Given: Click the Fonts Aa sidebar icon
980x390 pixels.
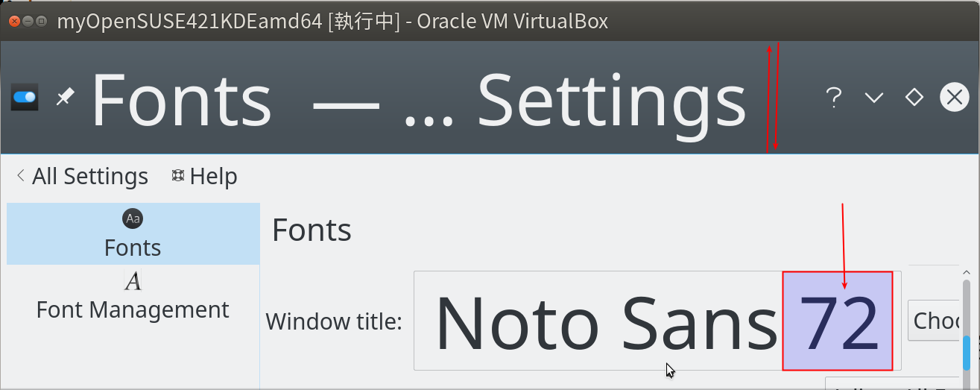Looking at the screenshot, I should coord(133,218).
